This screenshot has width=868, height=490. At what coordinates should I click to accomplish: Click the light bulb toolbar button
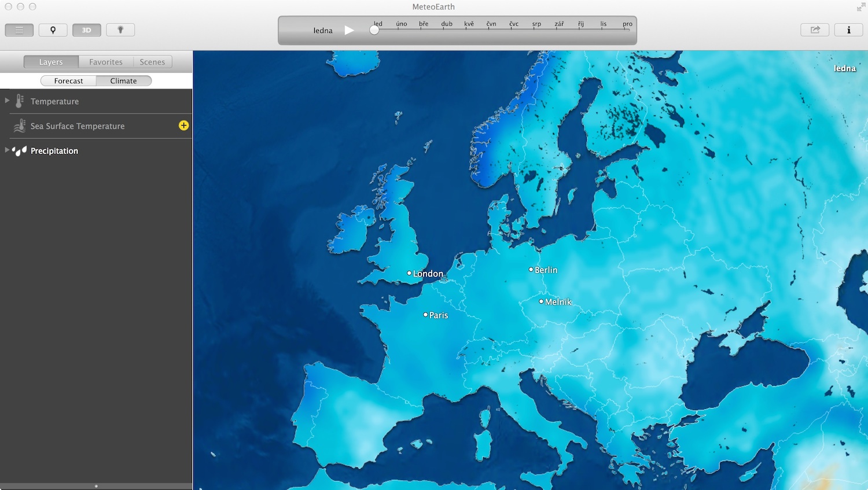click(120, 30)
